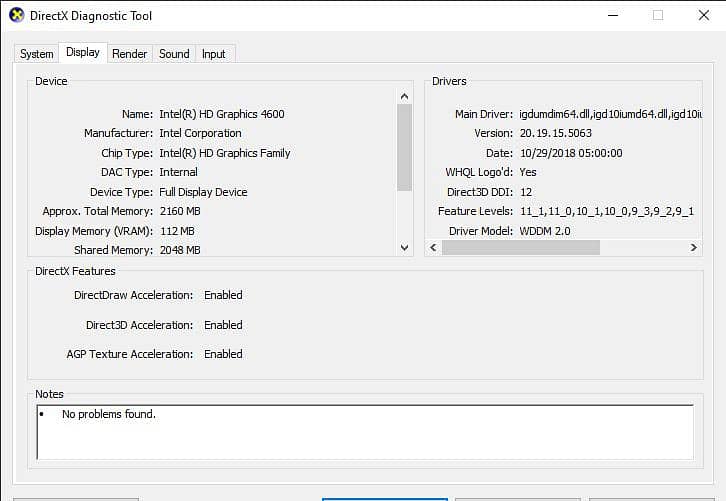Select the Direct3D Acceleration 'Enabled' value
Image resolution: width=726 pixels, height=501 pixels.
tap(223, 325)
